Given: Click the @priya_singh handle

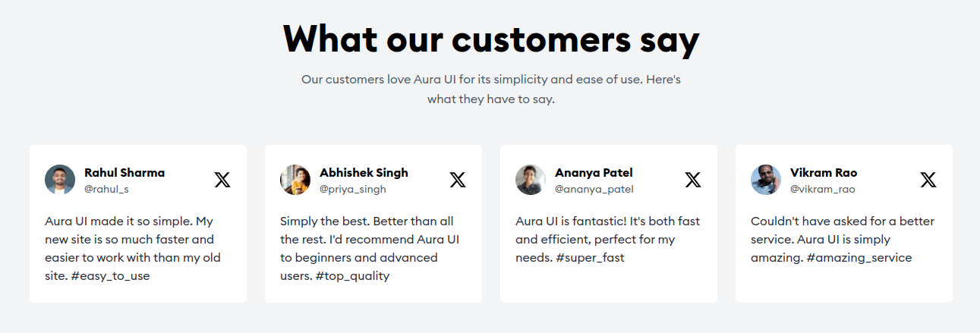Looking at the screenshot, I should coord(353,189).
